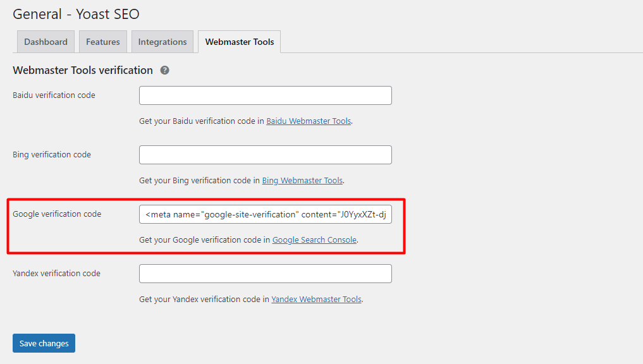Switch to the Features tab

(x=102, y=41)
